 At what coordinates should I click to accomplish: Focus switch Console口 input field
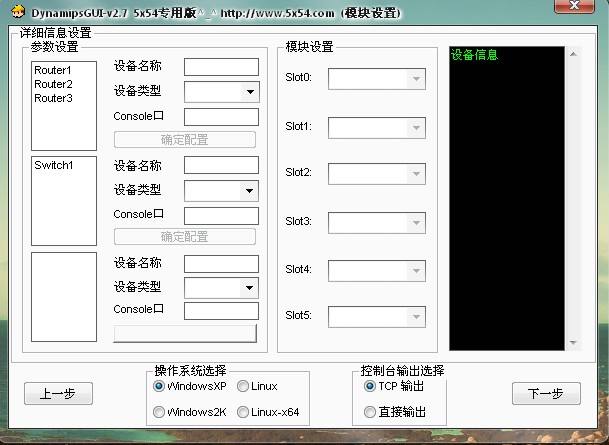point(221,216)
